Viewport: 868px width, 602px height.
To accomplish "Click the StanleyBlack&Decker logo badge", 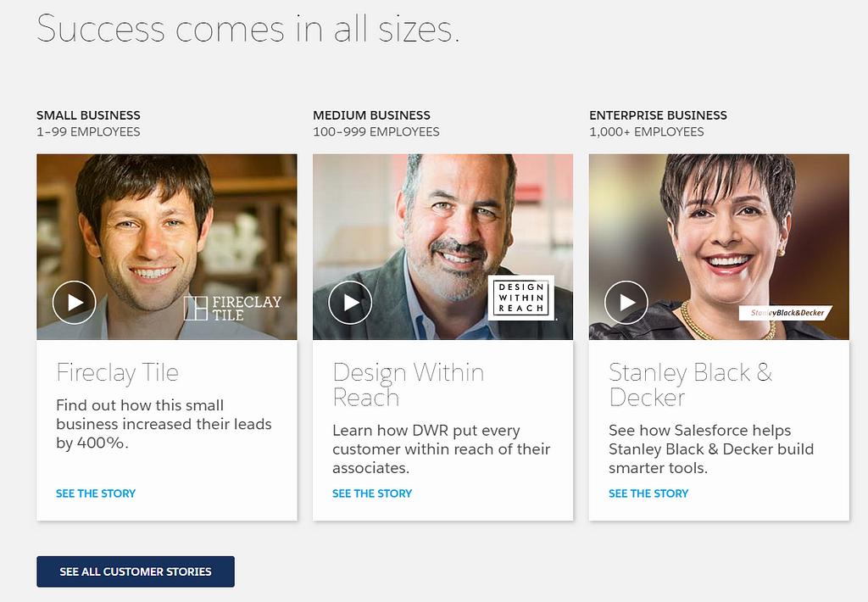I will point(785,313).
